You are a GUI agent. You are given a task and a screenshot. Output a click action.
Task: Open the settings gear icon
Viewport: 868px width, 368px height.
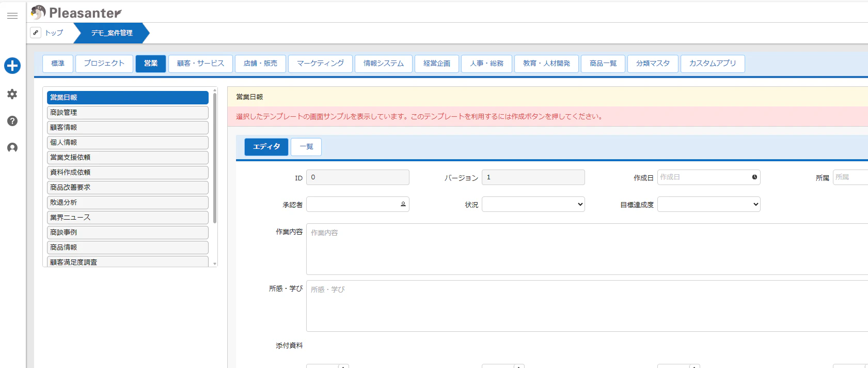click(12, 94)
